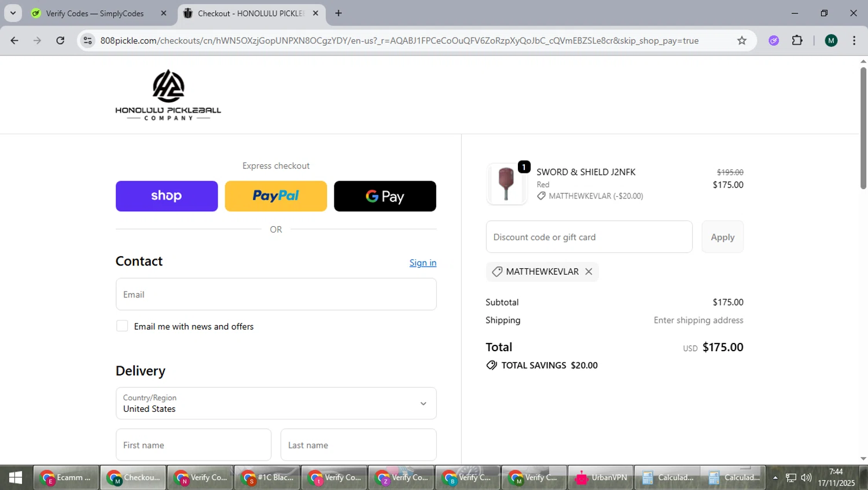
Task: Reload the checkout page
Action: point(60,40)
